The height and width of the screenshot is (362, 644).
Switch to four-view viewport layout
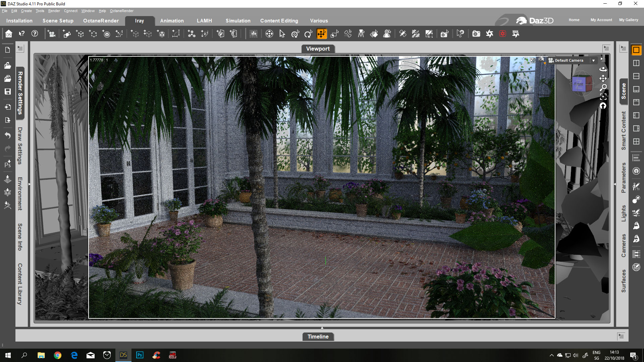click(636, 141)
